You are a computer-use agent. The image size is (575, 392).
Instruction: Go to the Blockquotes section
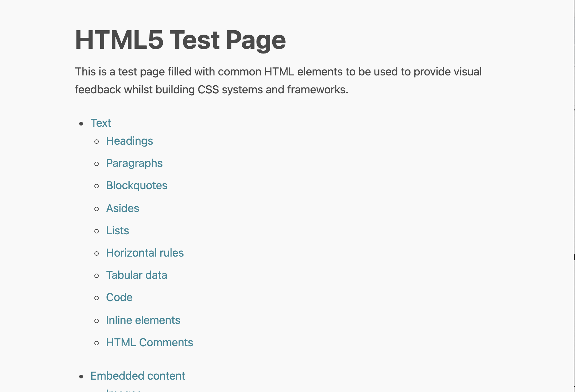pos(136,185)
